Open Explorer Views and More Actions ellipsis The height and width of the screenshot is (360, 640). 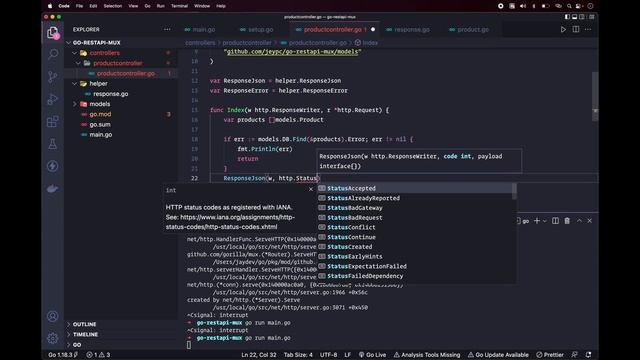167,29
